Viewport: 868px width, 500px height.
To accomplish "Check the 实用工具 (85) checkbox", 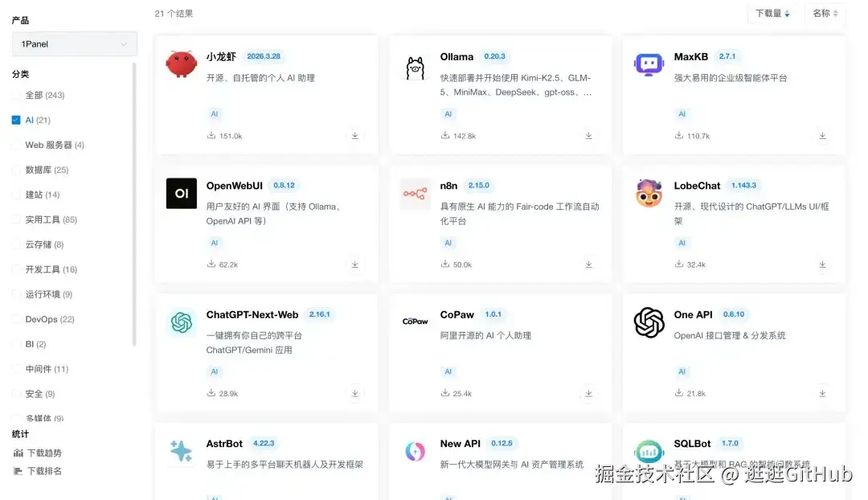I will pos(16,219).
